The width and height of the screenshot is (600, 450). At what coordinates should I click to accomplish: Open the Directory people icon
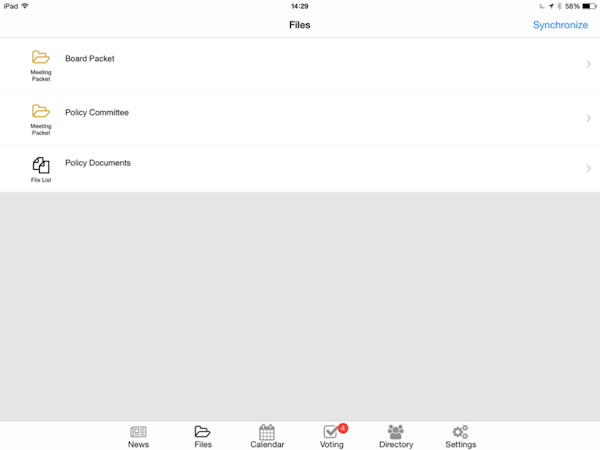tap(396, 432)
